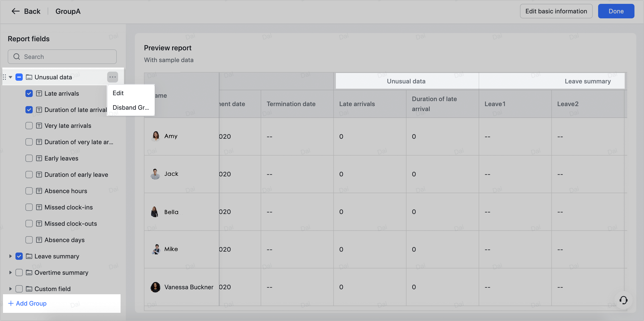Click the text field icon beside Late arrivals
This screenshot has width=644, height=321.
pos(39,93)
